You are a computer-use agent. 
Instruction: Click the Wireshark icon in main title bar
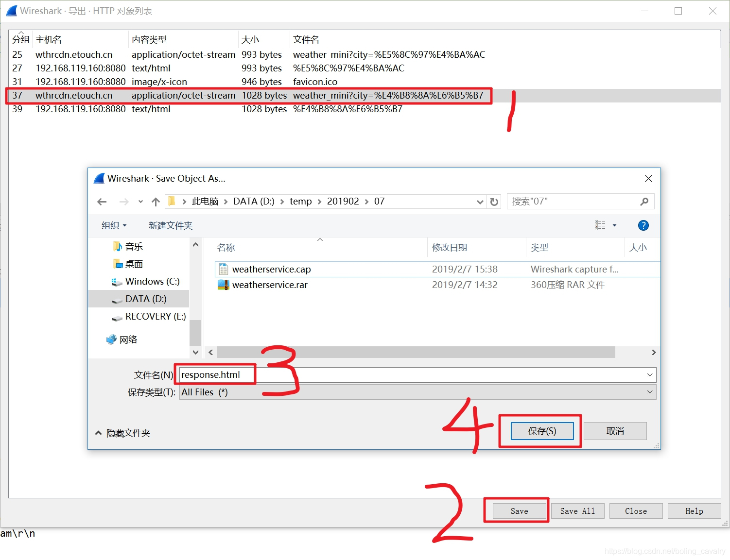tap(12, 11)
